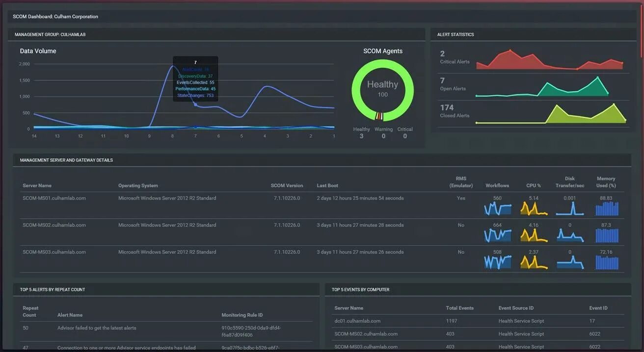Sort by the Workflows column header

497,186
